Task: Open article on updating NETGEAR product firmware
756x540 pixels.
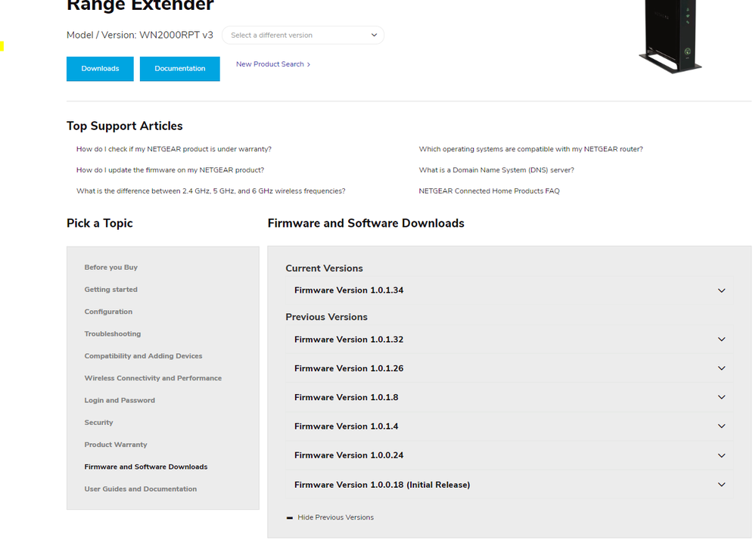Action: (170, 170)
